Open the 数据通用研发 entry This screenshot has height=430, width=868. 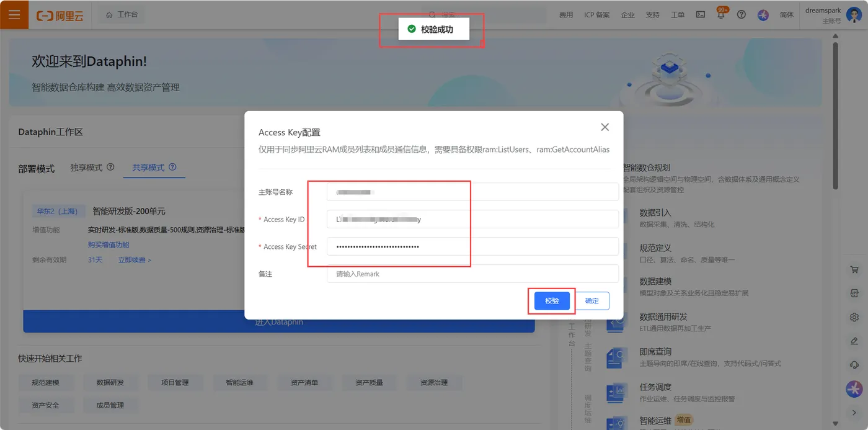(663, 317)
